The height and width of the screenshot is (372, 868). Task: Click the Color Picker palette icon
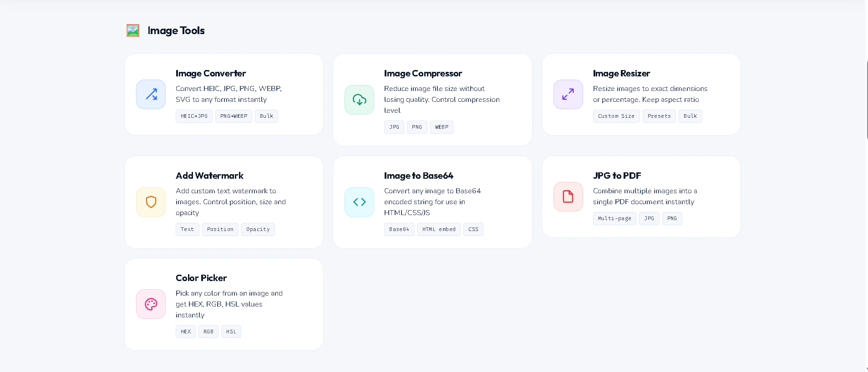[x=151, y=304]
